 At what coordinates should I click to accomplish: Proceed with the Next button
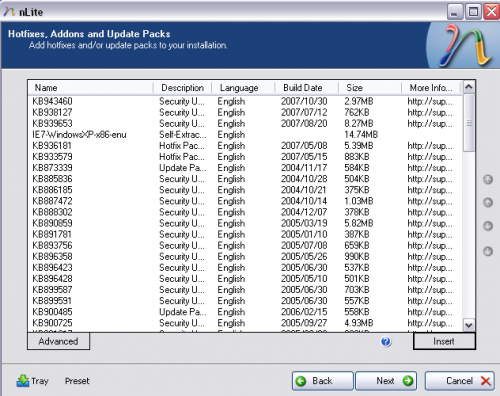tap(386, 381)
